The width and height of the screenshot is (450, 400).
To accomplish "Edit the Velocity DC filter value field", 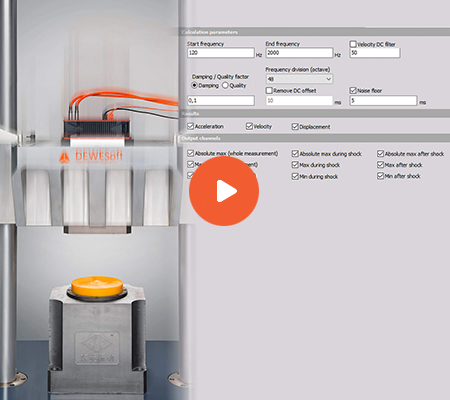I will [x=375, y=53].
